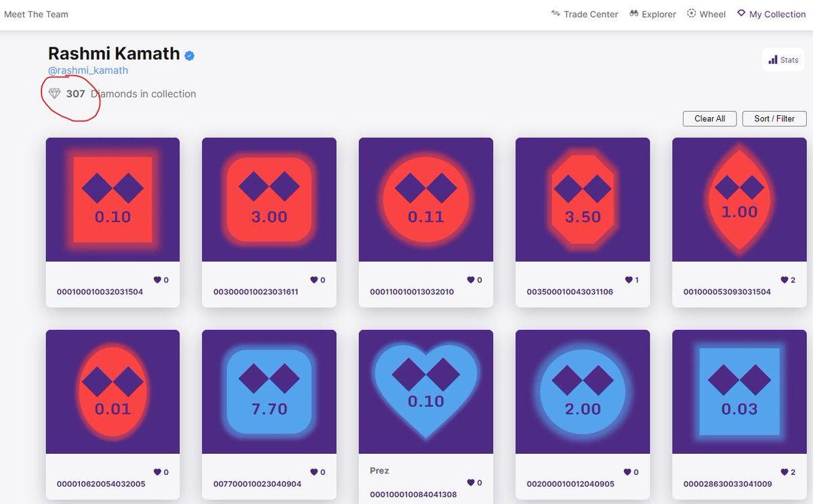Like diamond 000010620054032005 via heart icon
This screenshot has height=504, width=813.
pyautogui.click(x=157, y=472)
